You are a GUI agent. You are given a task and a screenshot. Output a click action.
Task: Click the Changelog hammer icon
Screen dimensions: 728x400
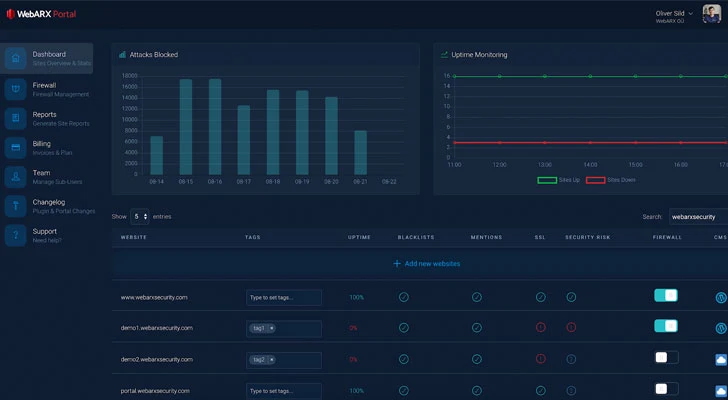15,206
